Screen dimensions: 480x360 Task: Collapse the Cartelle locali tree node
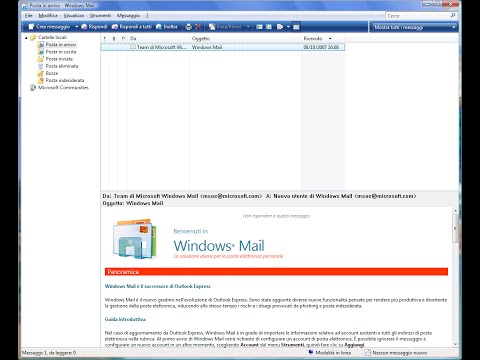26,38
